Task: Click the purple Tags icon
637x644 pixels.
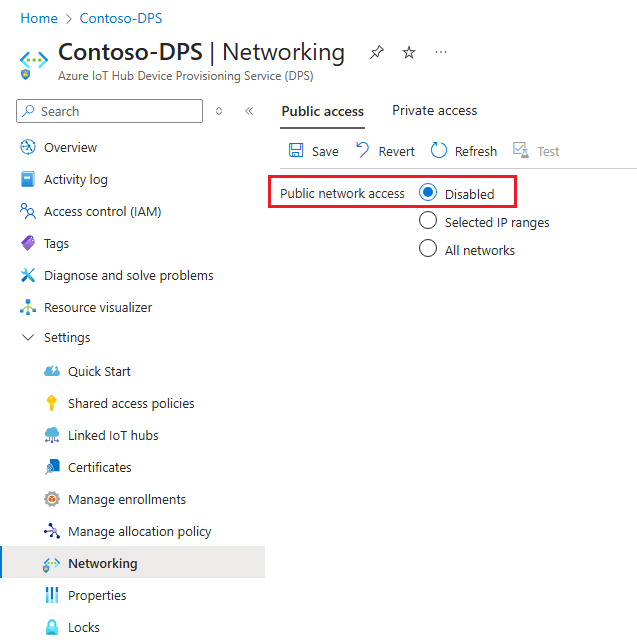Action: [28, 243]
